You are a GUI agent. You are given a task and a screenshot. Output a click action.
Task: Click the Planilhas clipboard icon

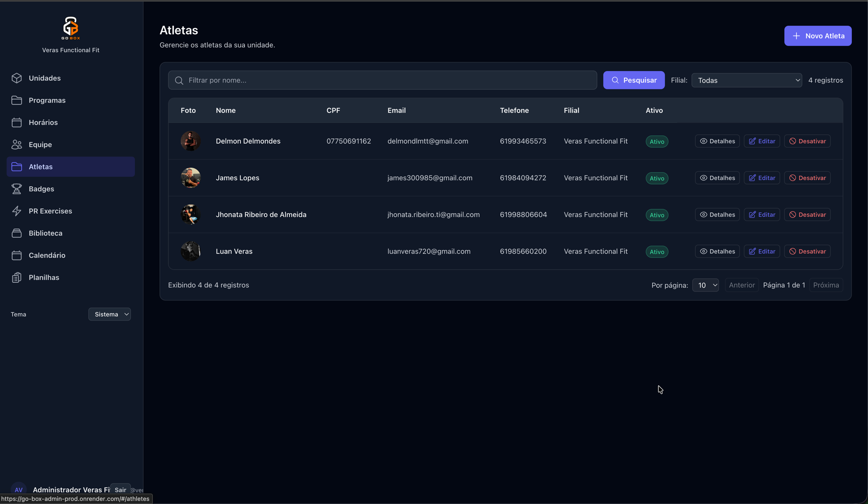[16, 277]
